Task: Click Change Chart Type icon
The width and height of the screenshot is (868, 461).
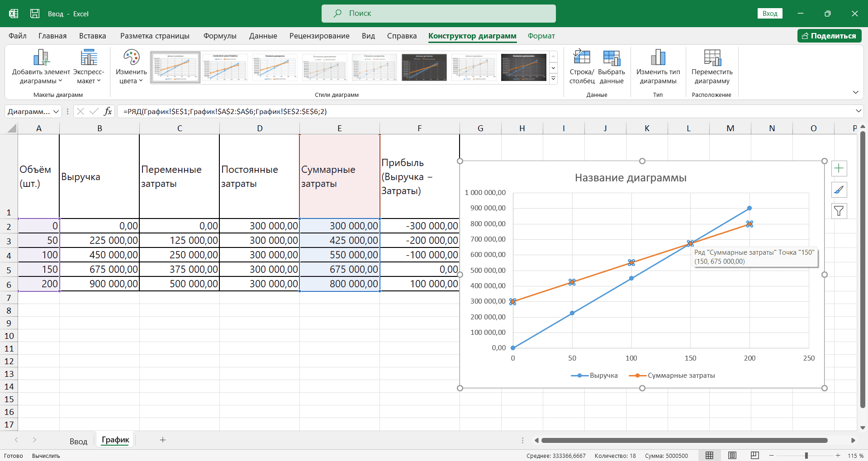Action: click(x=658, y=57)
